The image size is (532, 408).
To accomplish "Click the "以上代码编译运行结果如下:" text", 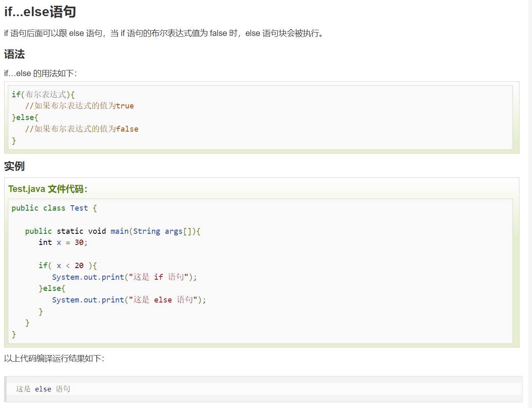I will coord(54,358).
